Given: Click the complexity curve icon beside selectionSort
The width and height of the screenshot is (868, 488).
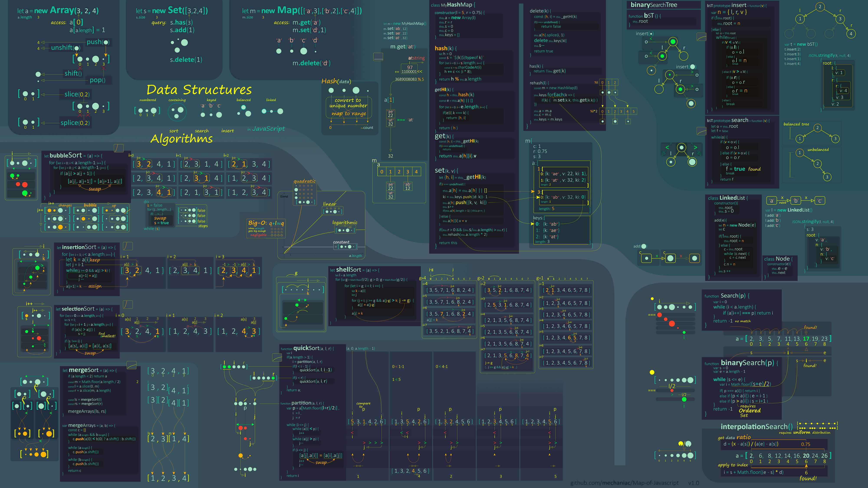Looking at the screenshot, I should coord(128,305).
